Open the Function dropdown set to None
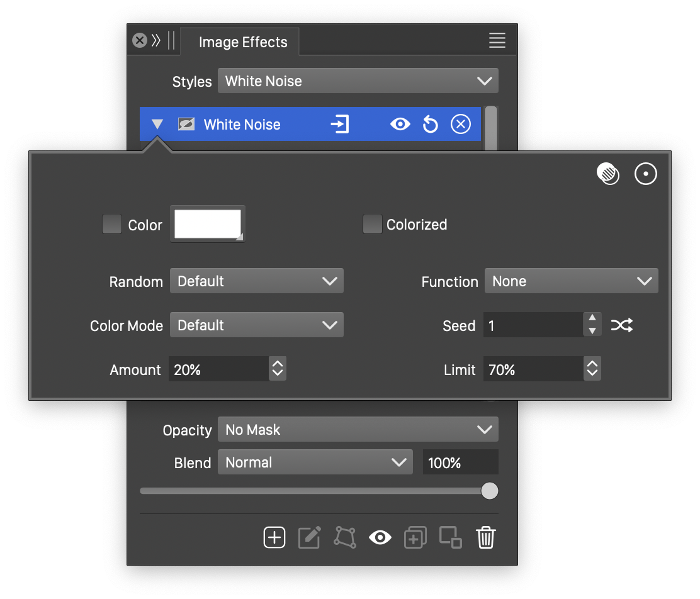This screenshot has height=599, width=700. coord(571,281)
